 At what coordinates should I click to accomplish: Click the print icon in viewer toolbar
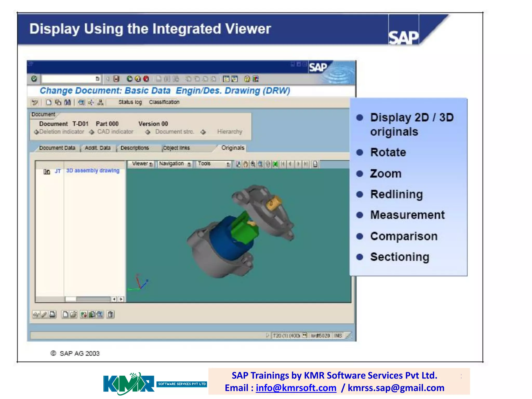(x=315, y=164)
